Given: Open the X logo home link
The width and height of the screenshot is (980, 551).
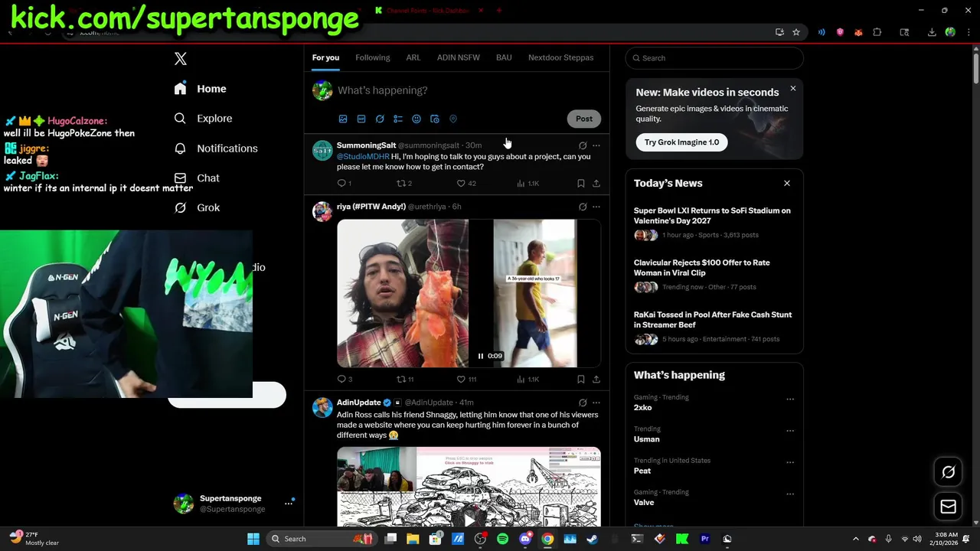Looking at the screenshot, I should click(x=181, y=59).
